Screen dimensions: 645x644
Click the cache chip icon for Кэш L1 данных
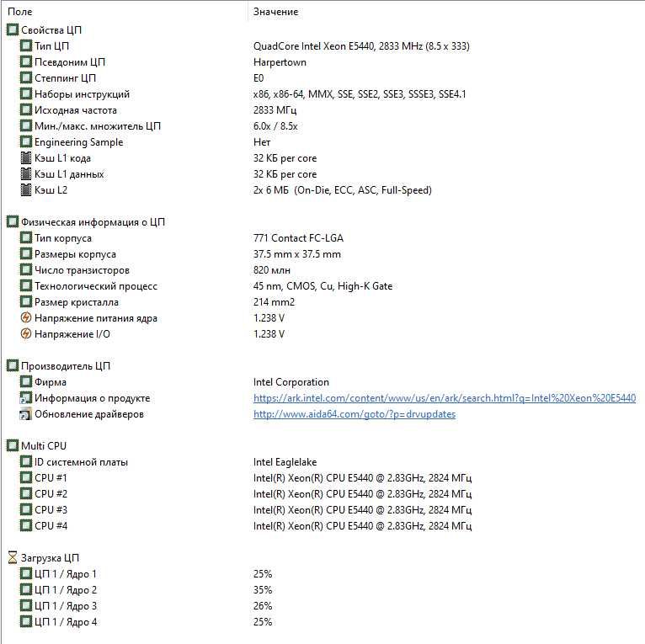25,174
